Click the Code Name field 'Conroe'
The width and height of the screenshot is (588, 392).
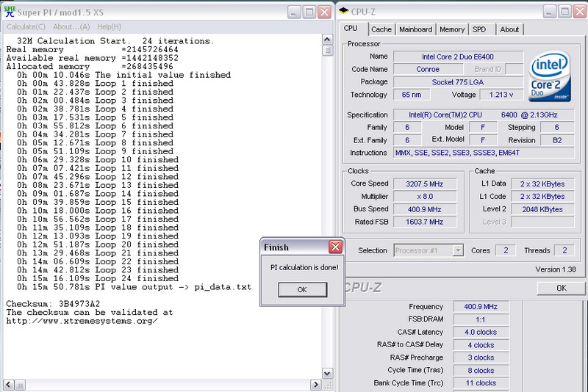click(428, 69)
